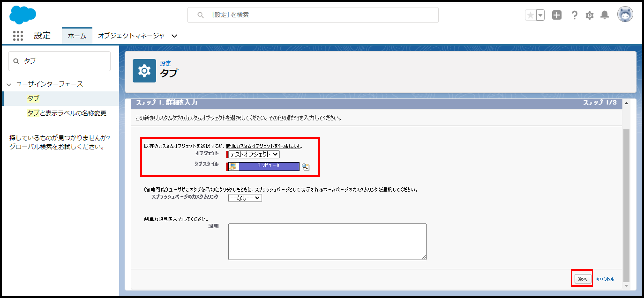Open the オブジェクト dropdown (テストオブジェクト)
This screenshot has height=298, width=644.
(x=254, y=154)
